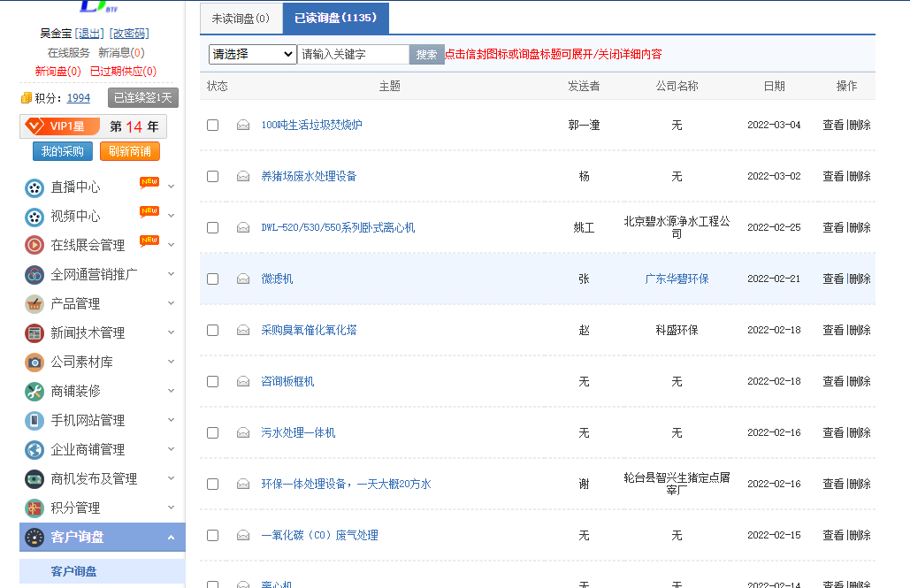Click the 直播中心 sidebar icon
Screen dimensions: 910x588
[x=34, y=187]
